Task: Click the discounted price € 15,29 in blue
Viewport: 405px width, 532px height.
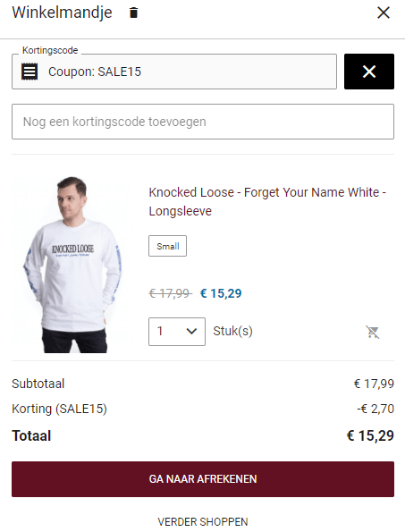Action: click(221, 293)
